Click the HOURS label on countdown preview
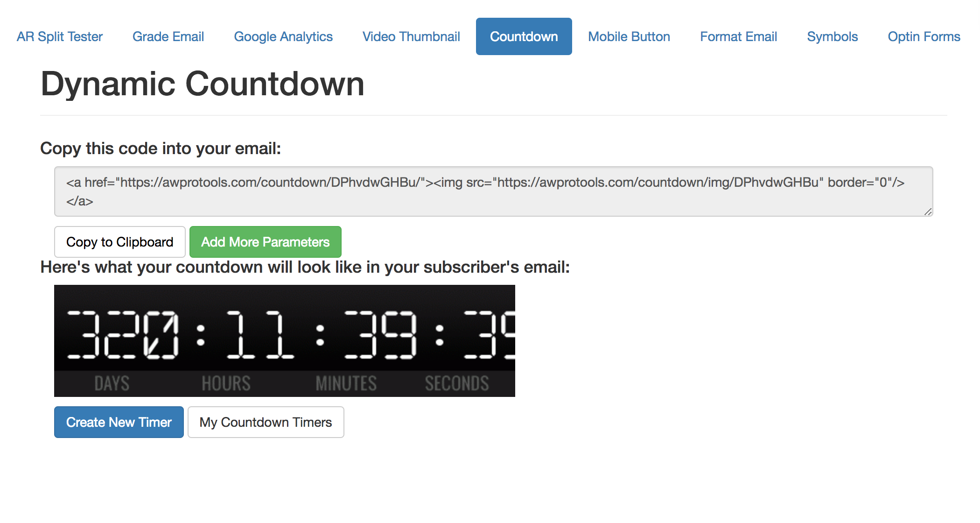980x523 pixels. [226, 383]
